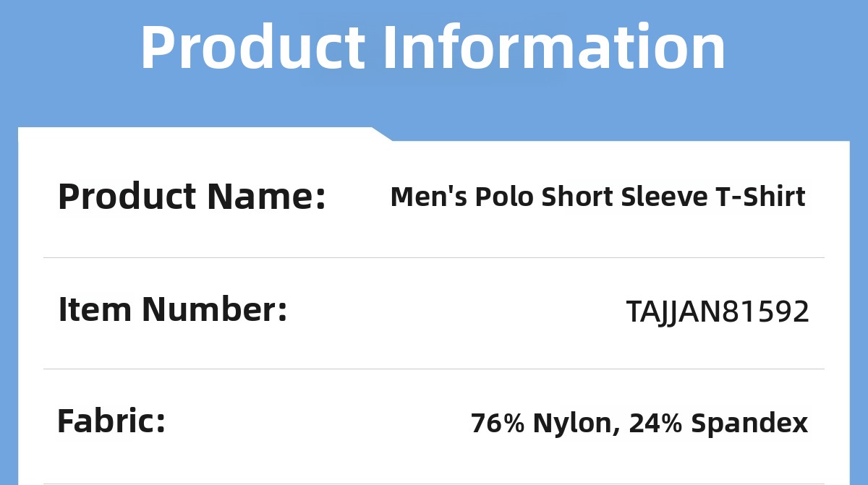This screenshot has width=868, height=485.
Task: Click the word "Information" in the heading
Action: [553, 48]
